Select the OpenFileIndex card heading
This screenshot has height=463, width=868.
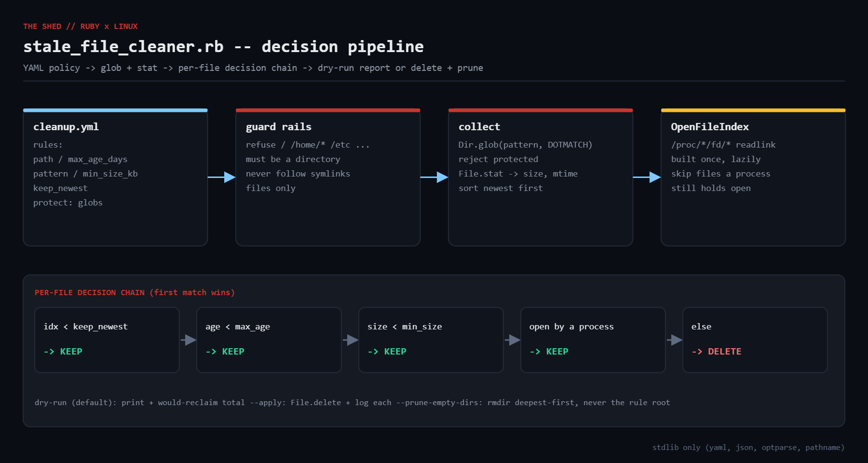(710, 127)
